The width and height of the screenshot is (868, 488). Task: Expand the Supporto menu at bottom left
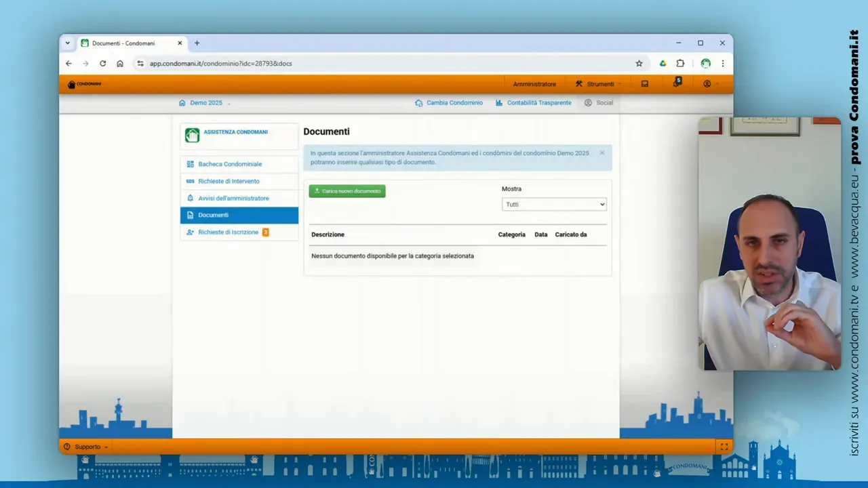pos(87,447)
